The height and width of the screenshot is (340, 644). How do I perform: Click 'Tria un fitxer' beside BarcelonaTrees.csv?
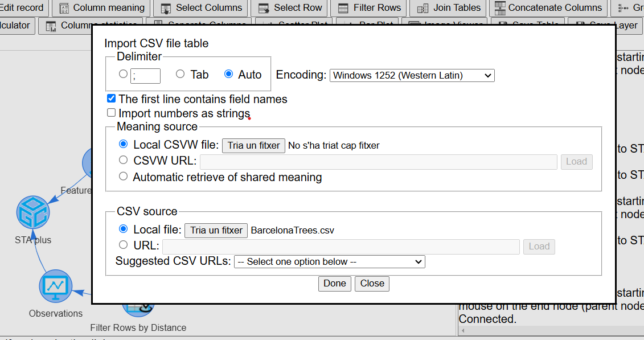[216, 230]
